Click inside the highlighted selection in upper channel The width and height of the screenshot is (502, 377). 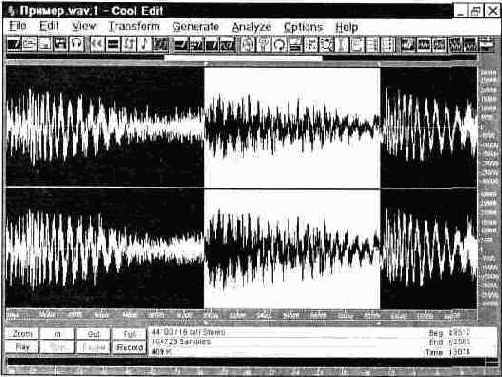pos(292,127)
